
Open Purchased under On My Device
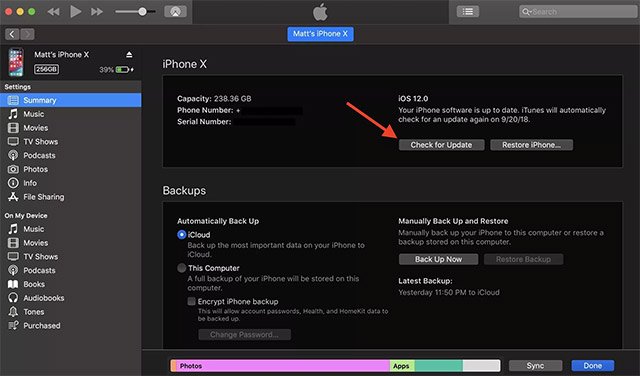click(x=71, y=326)
